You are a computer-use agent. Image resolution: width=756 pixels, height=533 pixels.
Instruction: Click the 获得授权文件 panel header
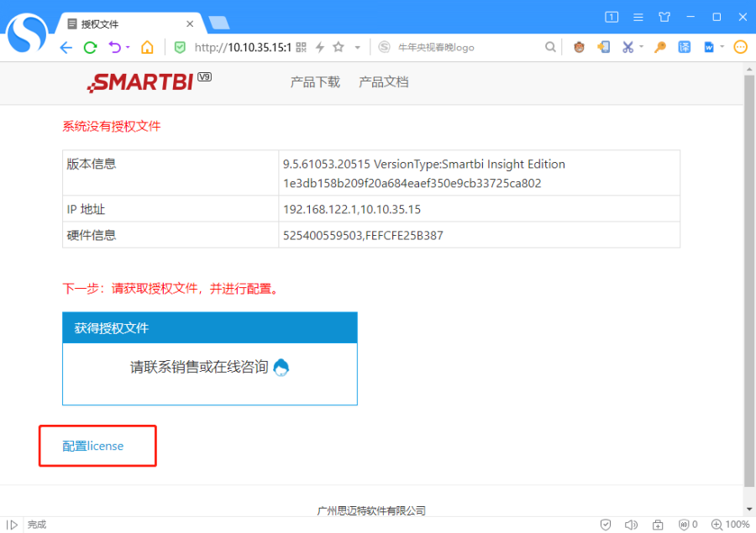click(210, 327)
